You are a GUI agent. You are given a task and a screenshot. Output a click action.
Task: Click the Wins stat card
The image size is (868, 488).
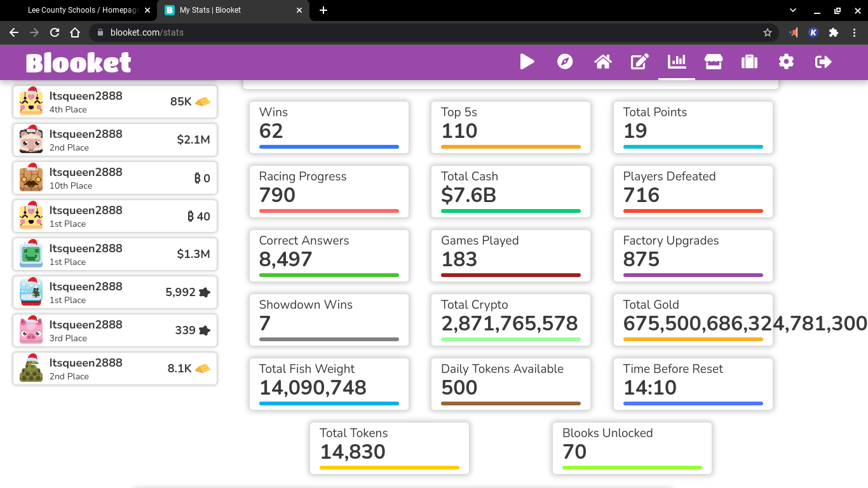[x=329, y=128]
